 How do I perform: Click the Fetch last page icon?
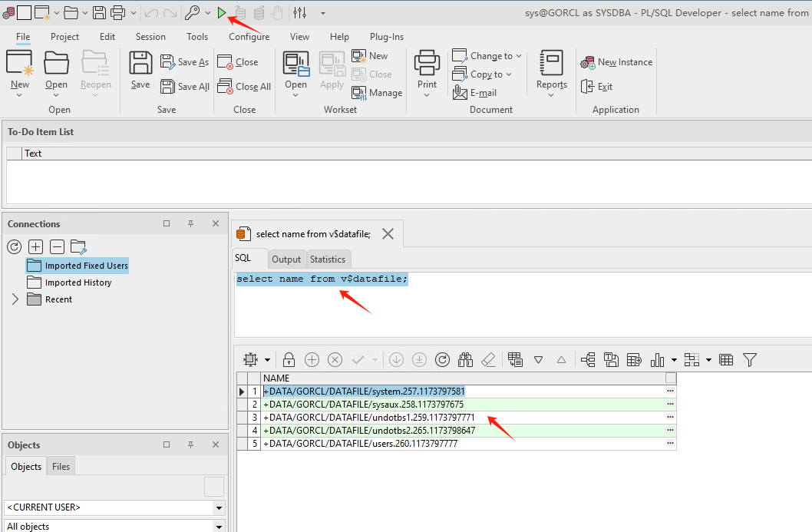point(419,359)
